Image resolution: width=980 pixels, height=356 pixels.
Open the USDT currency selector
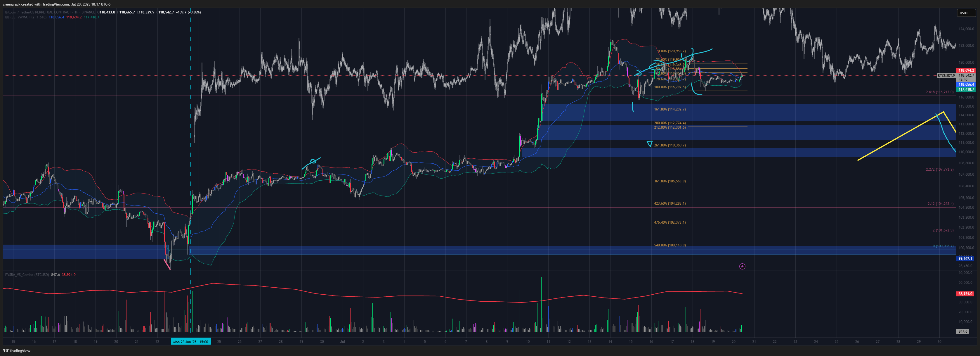(x=966, y=13)
